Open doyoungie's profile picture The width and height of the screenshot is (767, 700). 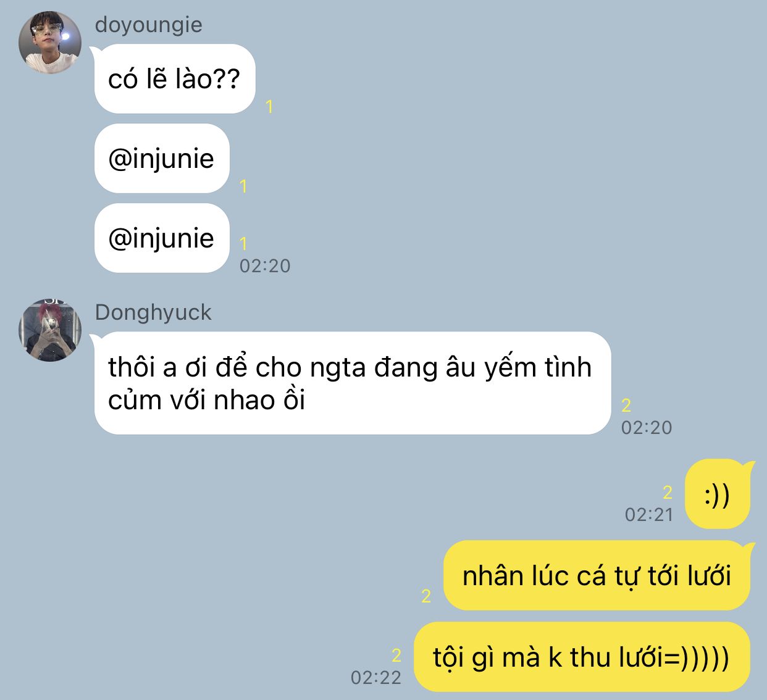pos(50,43)
